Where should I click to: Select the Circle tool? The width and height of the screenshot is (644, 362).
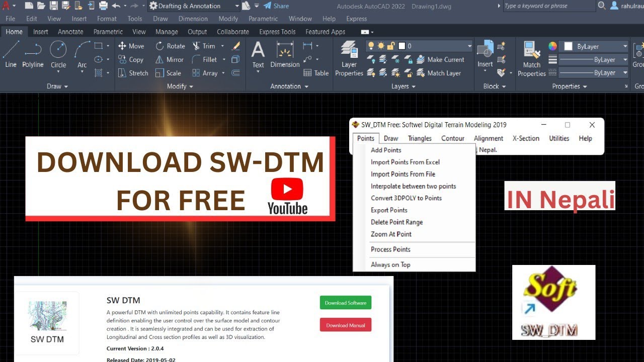click(58, 54)
